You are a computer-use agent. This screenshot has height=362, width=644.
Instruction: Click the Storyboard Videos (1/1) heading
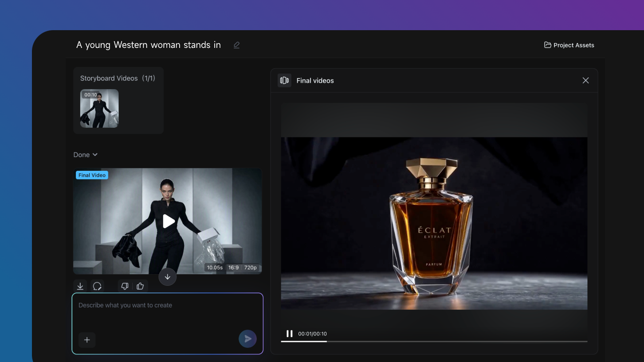[x=118, y=78]
